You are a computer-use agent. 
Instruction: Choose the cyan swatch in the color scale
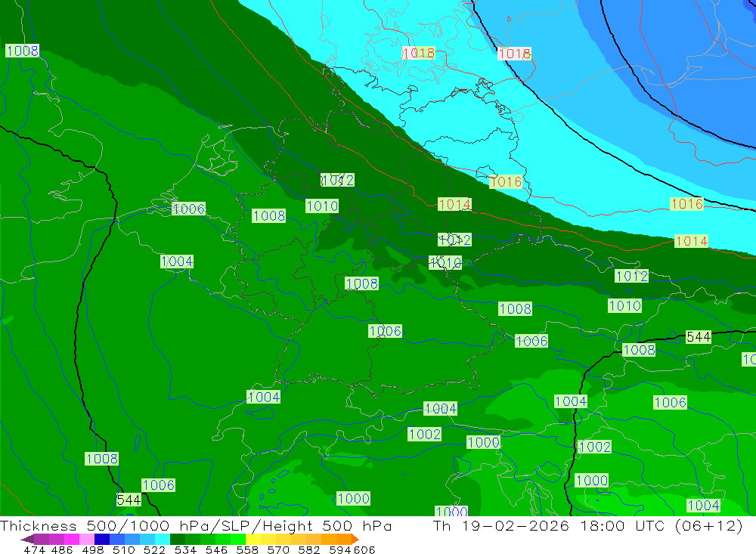[x=163, y=539]
